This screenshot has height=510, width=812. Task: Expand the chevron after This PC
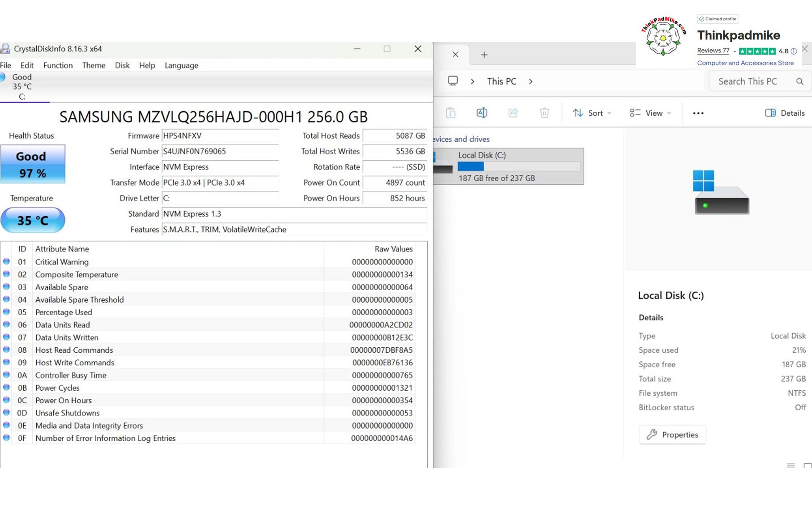point(531,81)
